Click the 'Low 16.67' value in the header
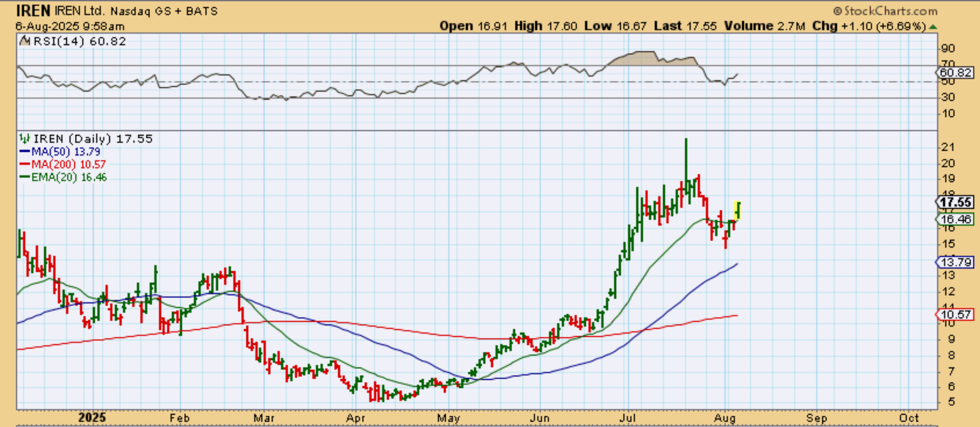The width and height of the screenshot is (980, 427). (615, 26)
